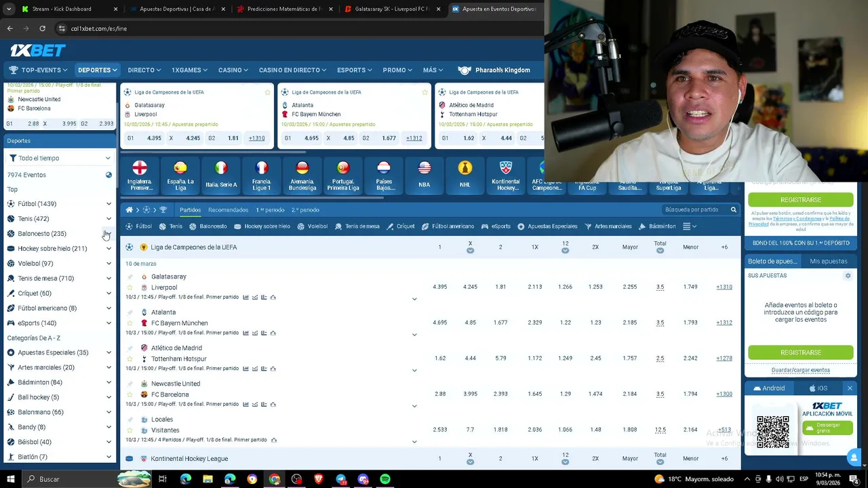This screenshot has width=868, height=488.
Task: Click the chat support bubble icon
Action: coord(854,457)
